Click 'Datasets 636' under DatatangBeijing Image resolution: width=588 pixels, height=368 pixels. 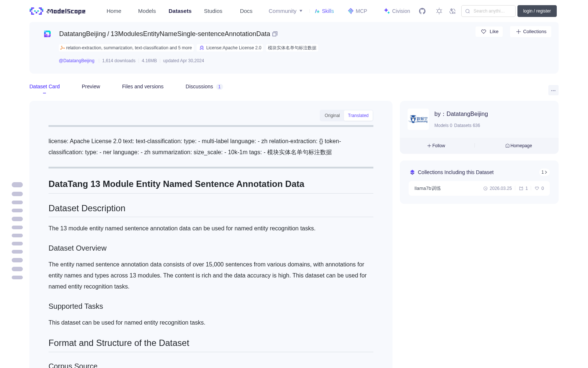click(x=467, y=125)
